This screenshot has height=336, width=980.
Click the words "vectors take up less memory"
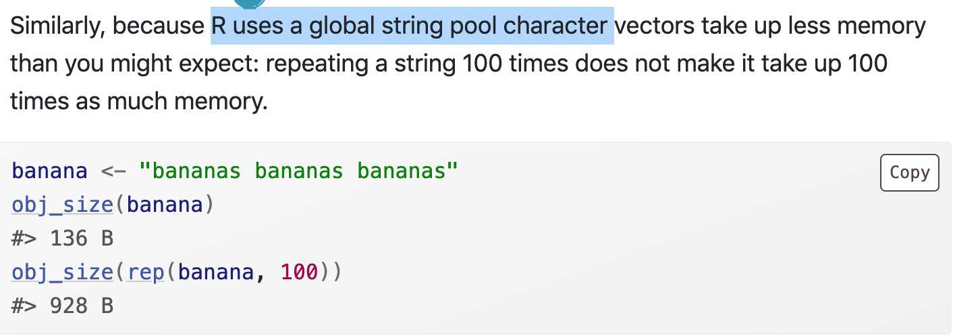[x=769, y=26]
